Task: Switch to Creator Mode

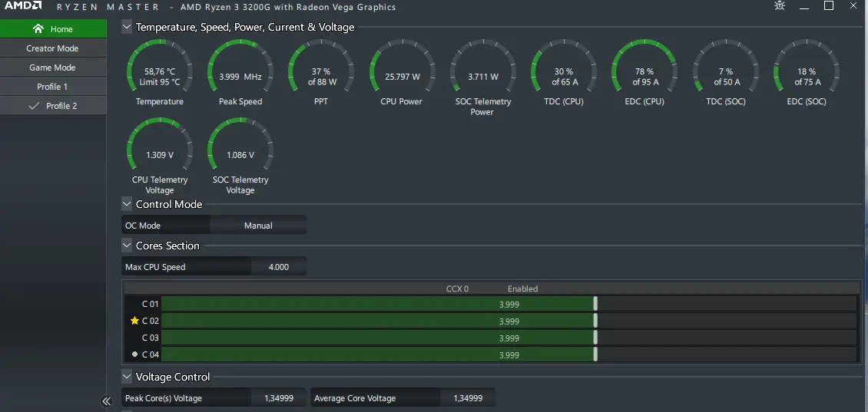Action: coord(53,48)
